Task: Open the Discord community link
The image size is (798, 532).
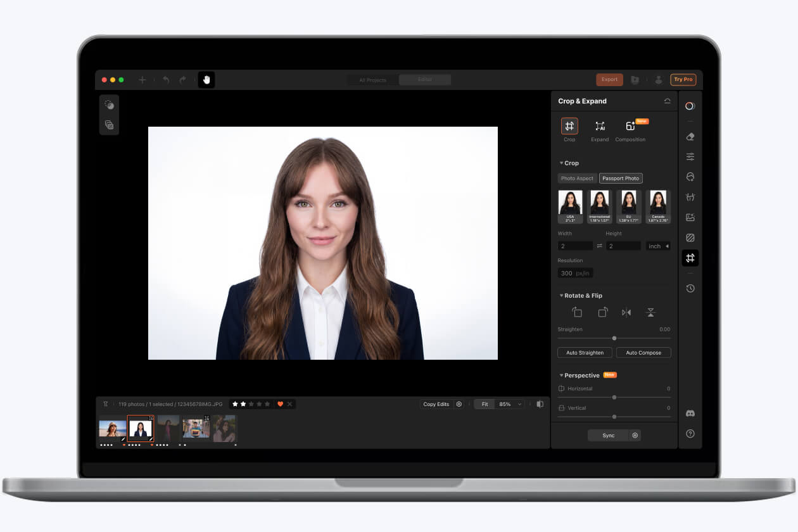Action: [x=690, y=414]
